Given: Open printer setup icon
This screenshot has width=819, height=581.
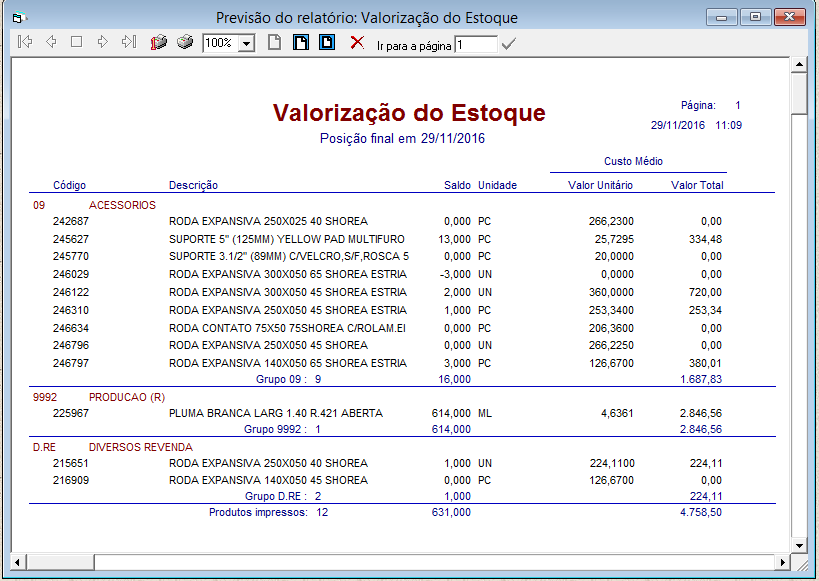Looking at the screenshot, I should point(158,43).
